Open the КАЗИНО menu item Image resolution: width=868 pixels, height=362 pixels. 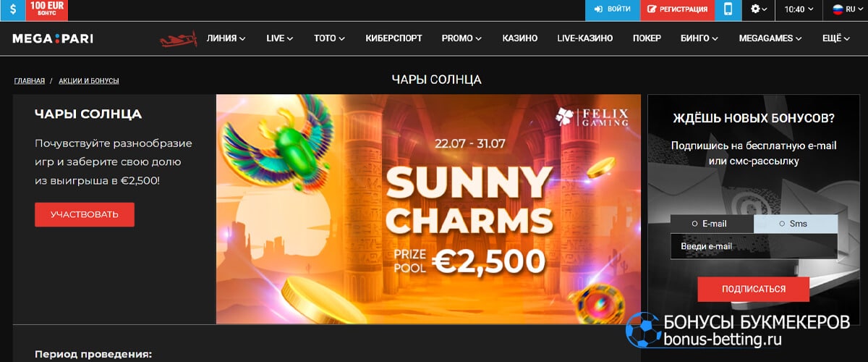click(x=519, y=38)
